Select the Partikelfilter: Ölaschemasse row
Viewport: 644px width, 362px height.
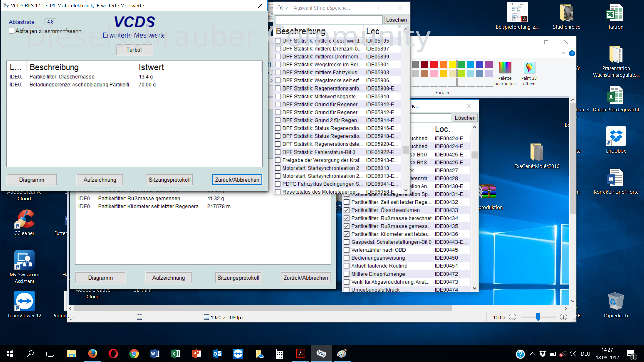(x=134, y=77)
